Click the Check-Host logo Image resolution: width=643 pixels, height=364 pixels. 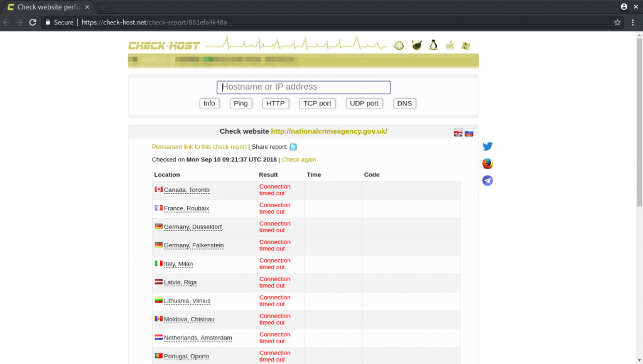coord(164,45)
